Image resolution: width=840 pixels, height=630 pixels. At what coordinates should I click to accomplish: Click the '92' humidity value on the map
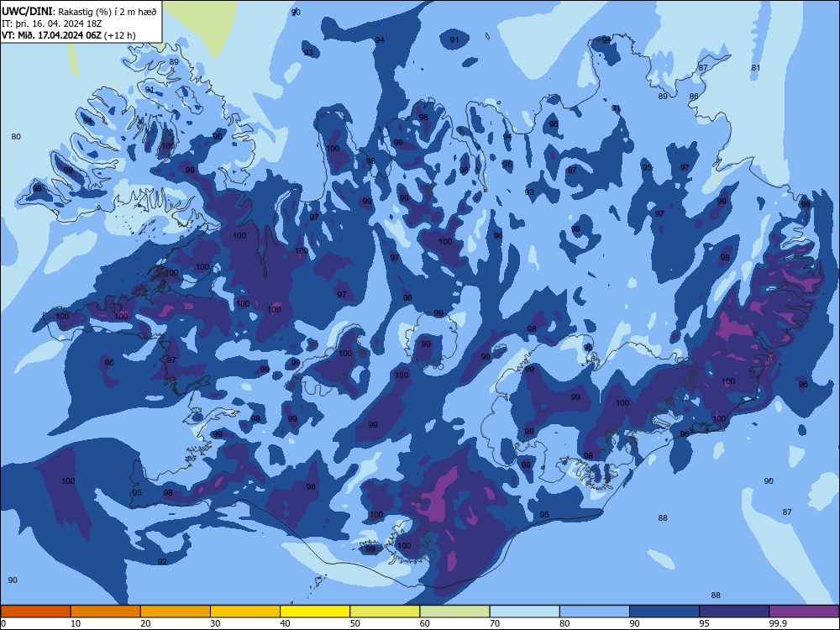point(162,561)
